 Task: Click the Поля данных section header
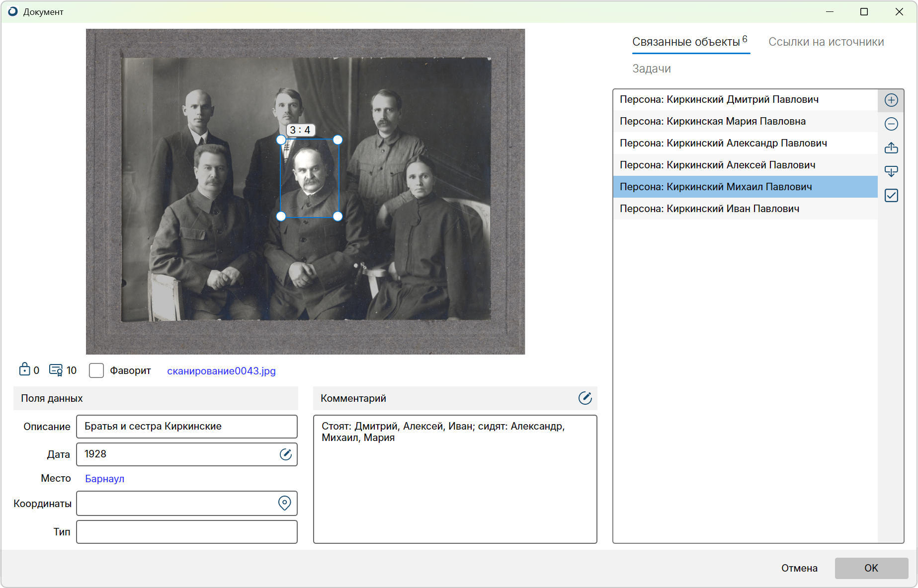pyautogui.click(x=156, y=398)
